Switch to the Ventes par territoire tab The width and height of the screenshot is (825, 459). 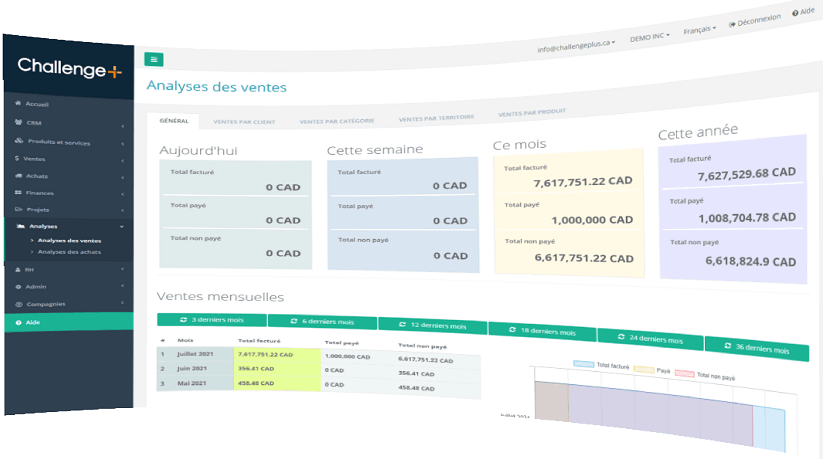pyautogui.click(x=431, y=118)
